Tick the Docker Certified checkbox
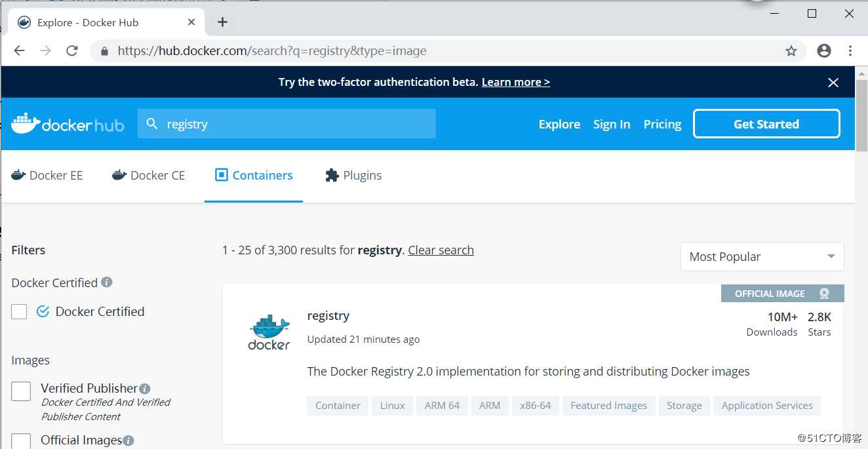The image size is (868, 449). tap(19, 311)
